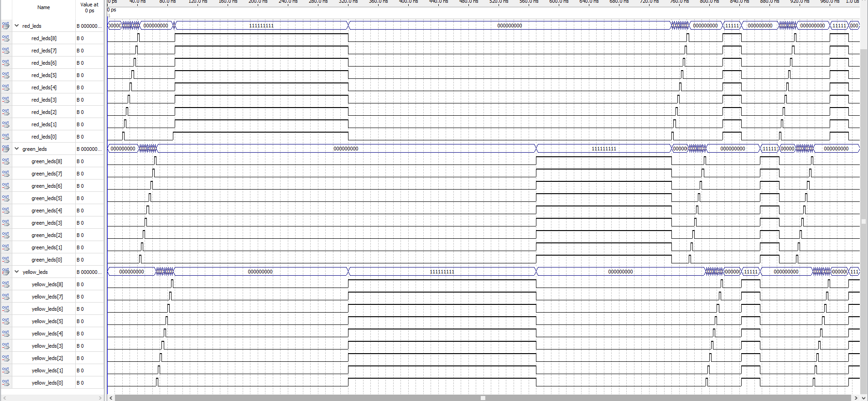Click the output pin icon of green_leds[0]
Screen dimensions: 868x401
[5, 259]
